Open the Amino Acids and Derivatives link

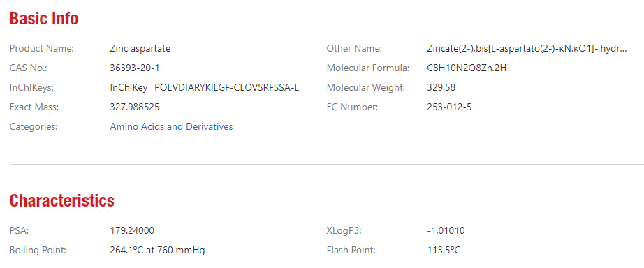[171, 127]
